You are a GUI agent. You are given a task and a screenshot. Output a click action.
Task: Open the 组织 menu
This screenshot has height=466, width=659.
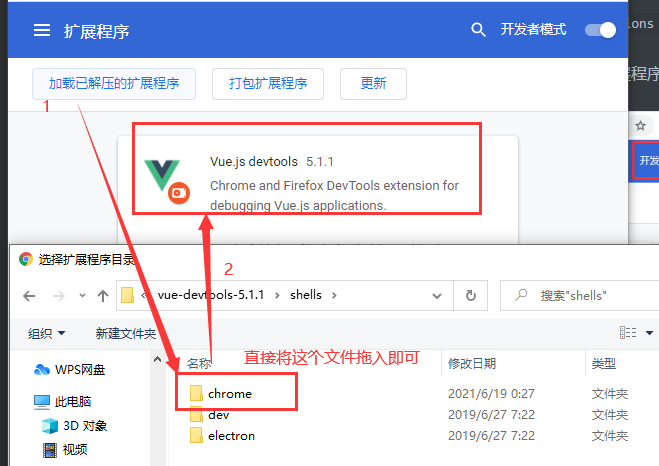coord(46,334)
